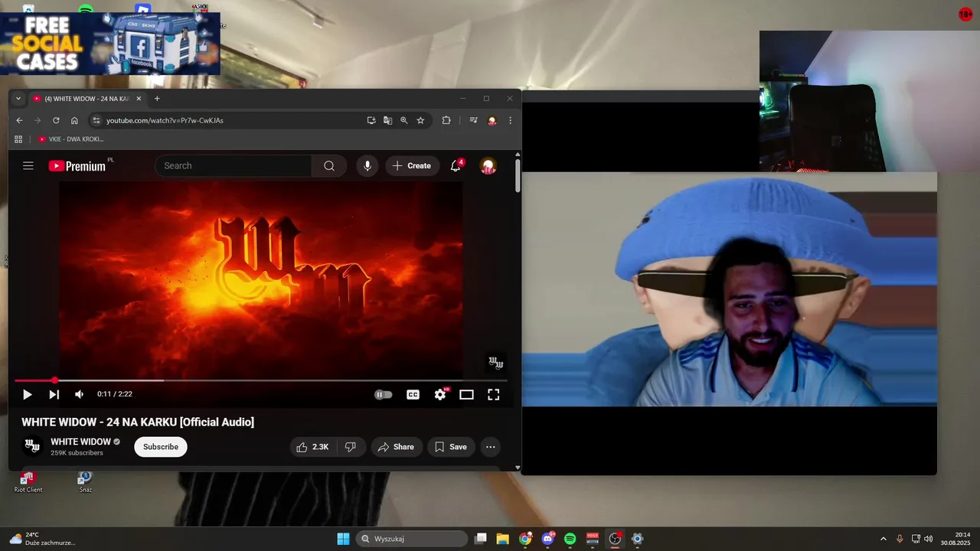View site information icon in address bar

96,120
